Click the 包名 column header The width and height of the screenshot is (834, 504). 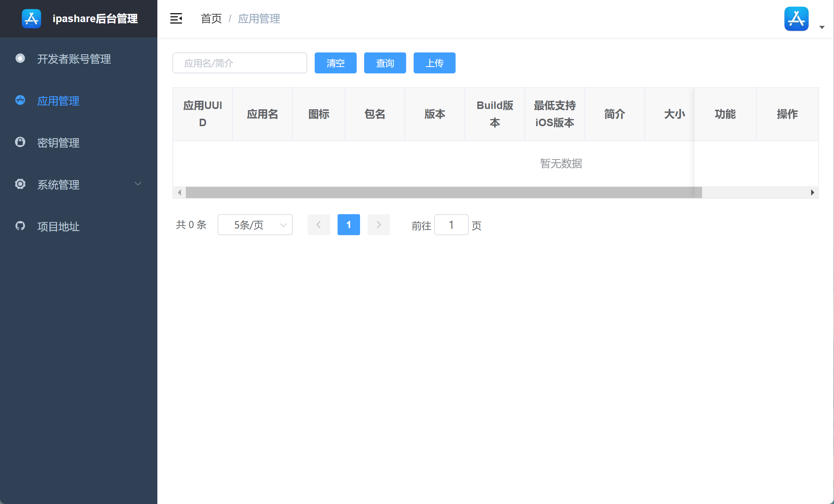click(375, 114)
